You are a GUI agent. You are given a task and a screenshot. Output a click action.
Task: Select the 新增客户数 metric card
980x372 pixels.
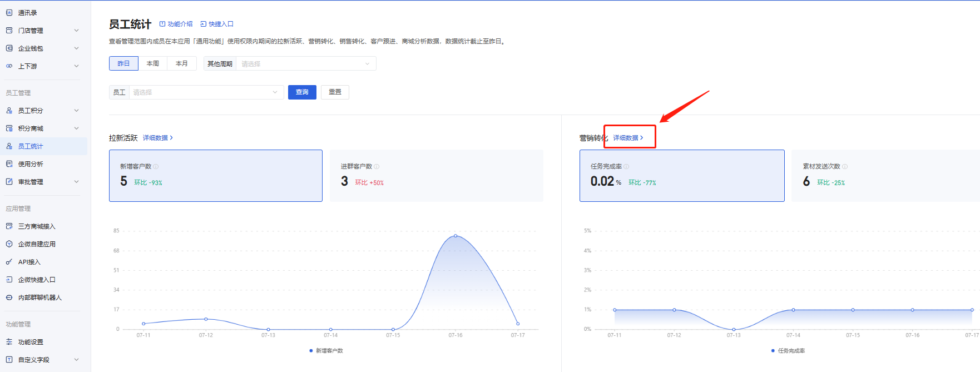click(x=216, y=176)
